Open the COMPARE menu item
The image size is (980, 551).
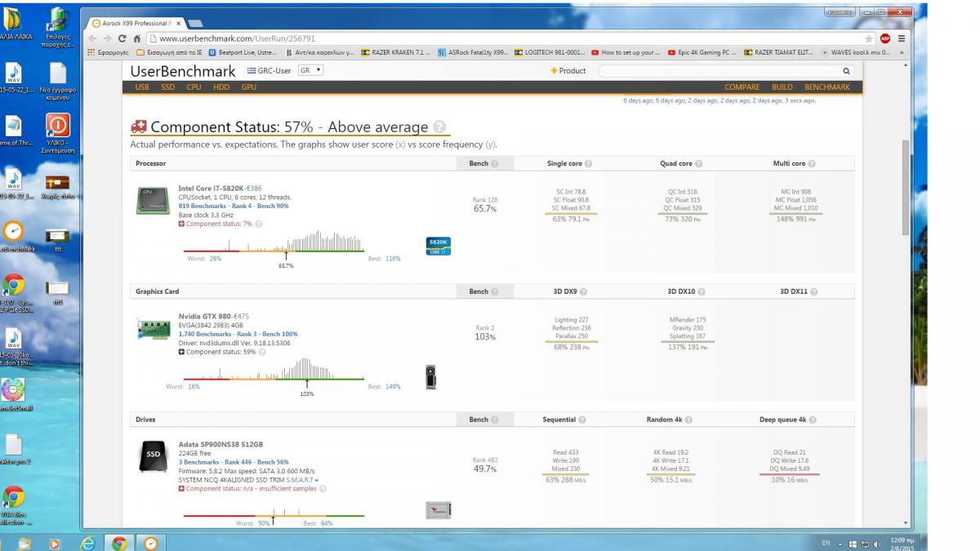tap(742, 87)
